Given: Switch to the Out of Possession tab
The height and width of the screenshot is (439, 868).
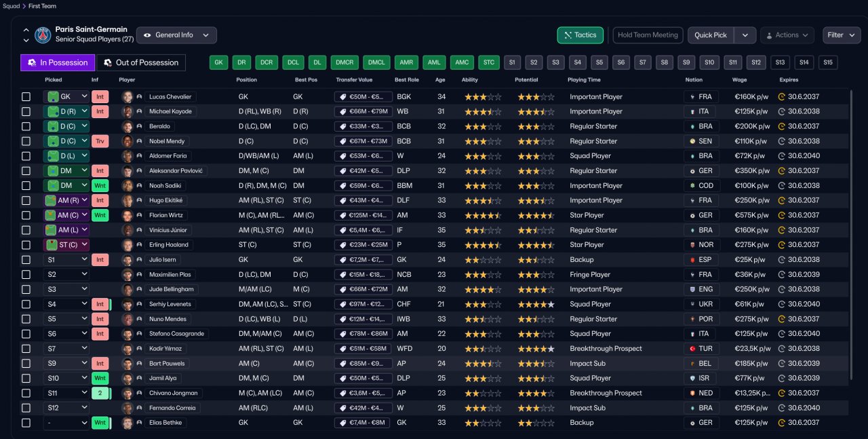Looking at the screenshot, I should point(141,62).
